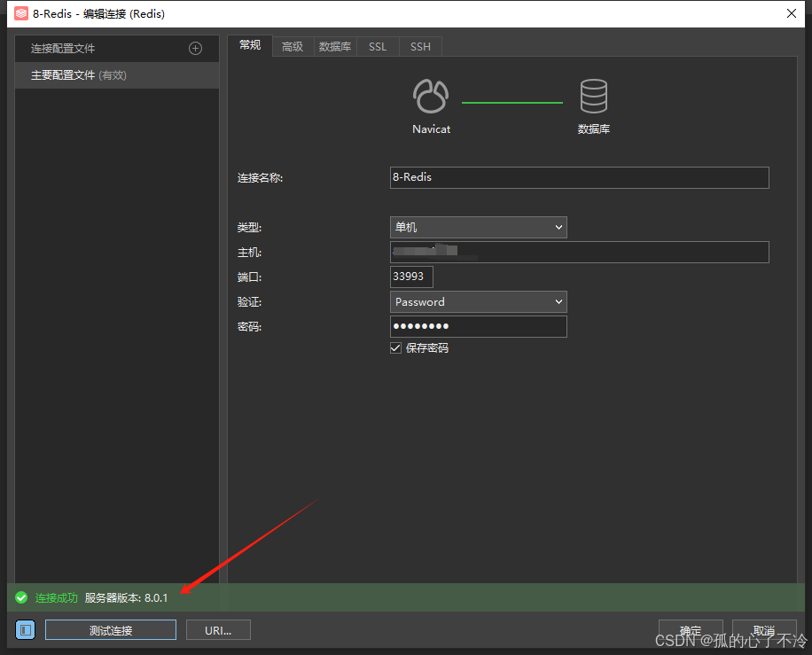Screen dimensions: 812x655
Task: Click the port field showing 33993
Action: click(411, 277)
